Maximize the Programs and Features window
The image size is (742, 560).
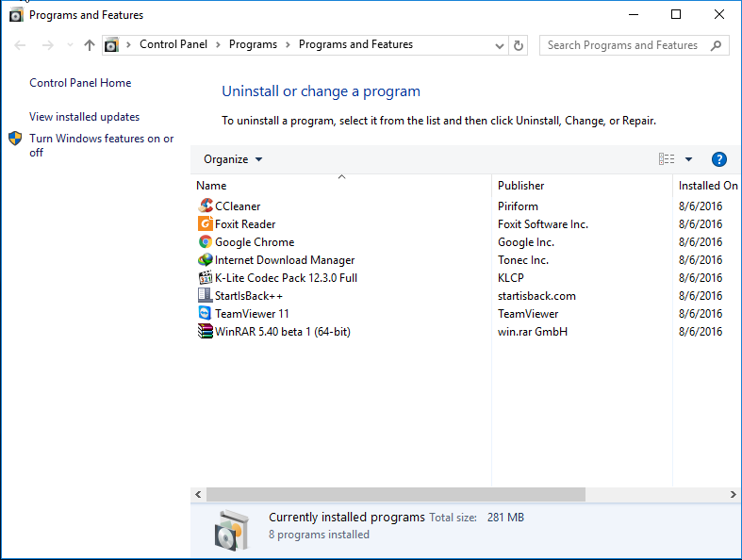point(676,15)
